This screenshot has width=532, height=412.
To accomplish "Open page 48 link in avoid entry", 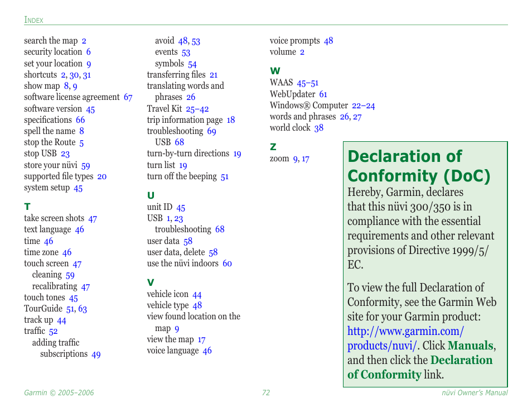I will pos(183,41).
